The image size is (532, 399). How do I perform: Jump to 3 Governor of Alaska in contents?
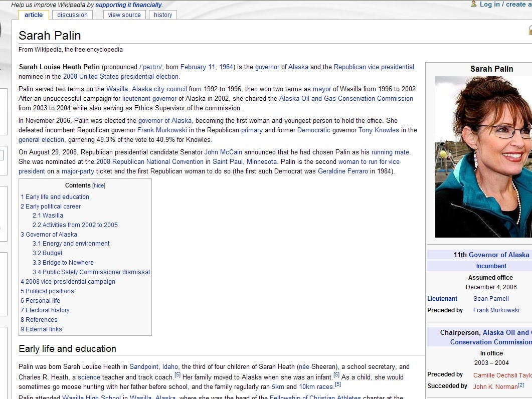[49, 235]
